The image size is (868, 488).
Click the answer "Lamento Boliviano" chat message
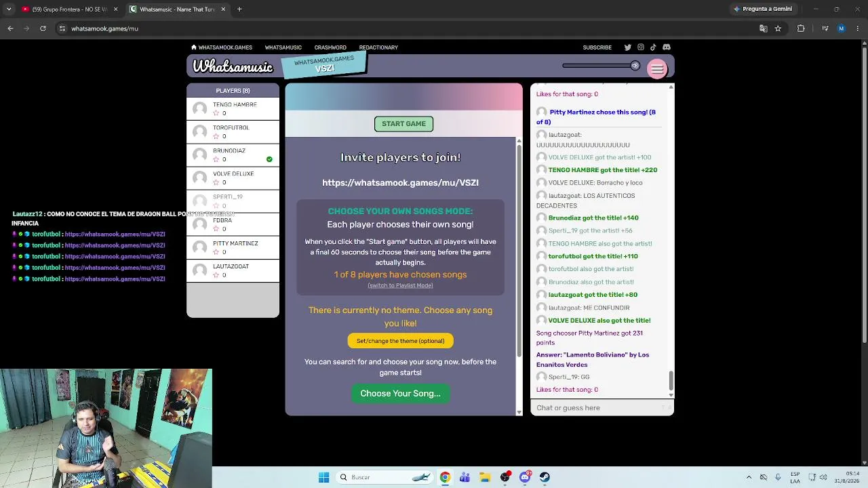click(x=593, y=360)
